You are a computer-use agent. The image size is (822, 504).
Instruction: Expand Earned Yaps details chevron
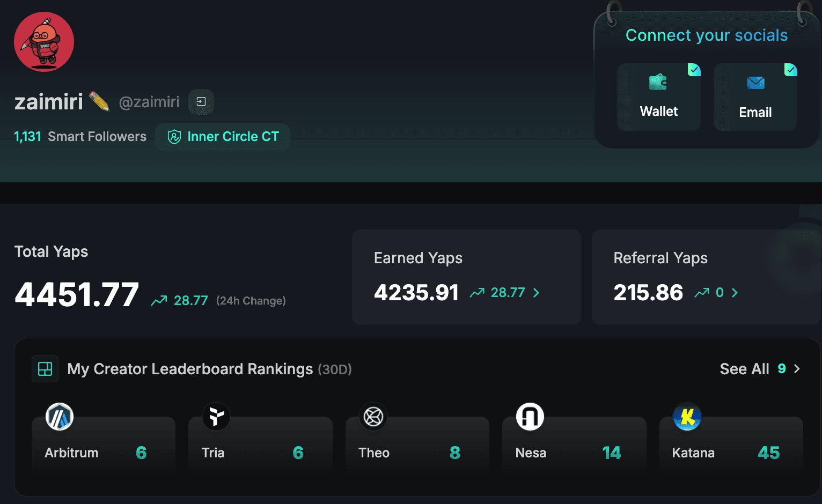coord(536,293)
